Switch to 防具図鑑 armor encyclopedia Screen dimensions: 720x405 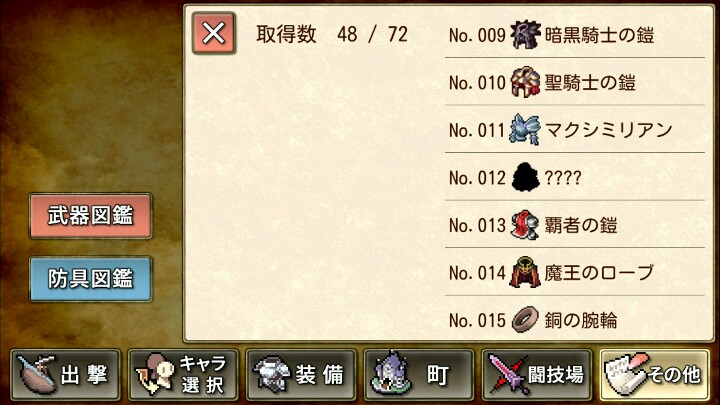click(90, 279)
